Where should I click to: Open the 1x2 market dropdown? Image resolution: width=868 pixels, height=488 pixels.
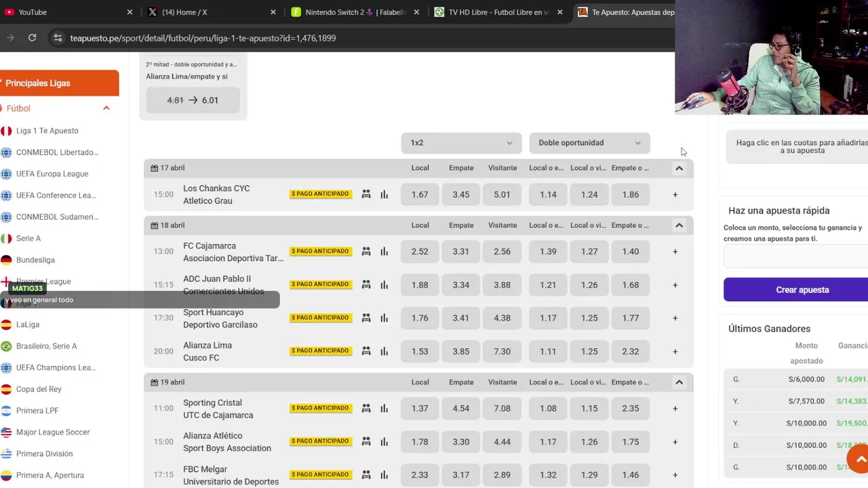(x=461, y=143)
